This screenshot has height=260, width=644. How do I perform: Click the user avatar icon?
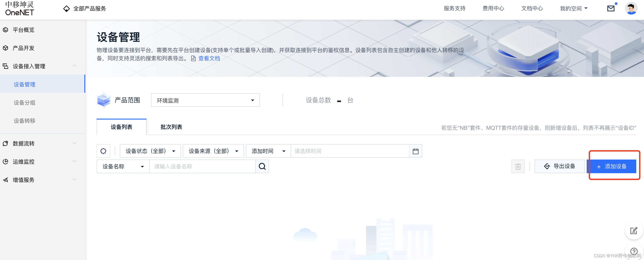point(631,8)
